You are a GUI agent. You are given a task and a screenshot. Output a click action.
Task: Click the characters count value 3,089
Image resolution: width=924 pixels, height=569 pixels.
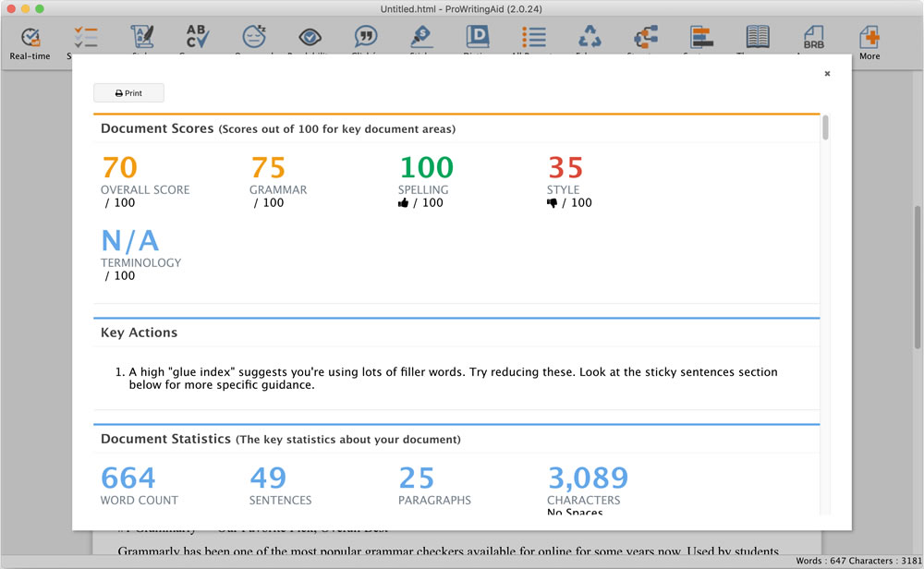pyautogui.click(x=588, y=478)
